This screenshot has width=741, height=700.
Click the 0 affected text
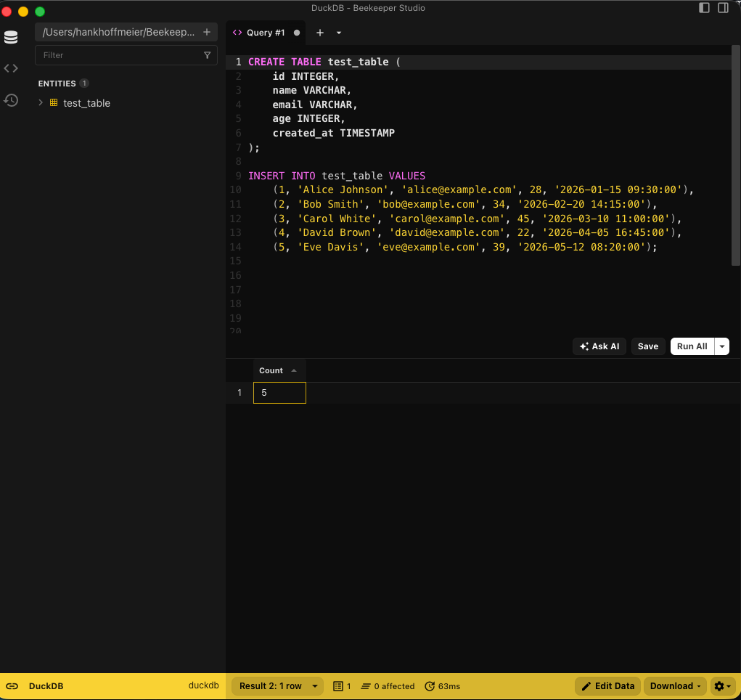tap(394, 686)
